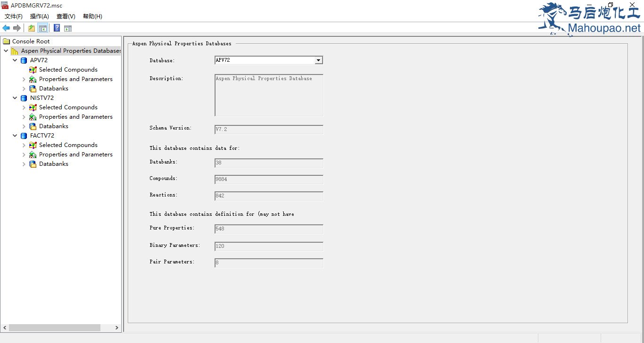Click the Databanks count field showing 38
Viewport: 644px width, 343px height.
coord(269,163)
